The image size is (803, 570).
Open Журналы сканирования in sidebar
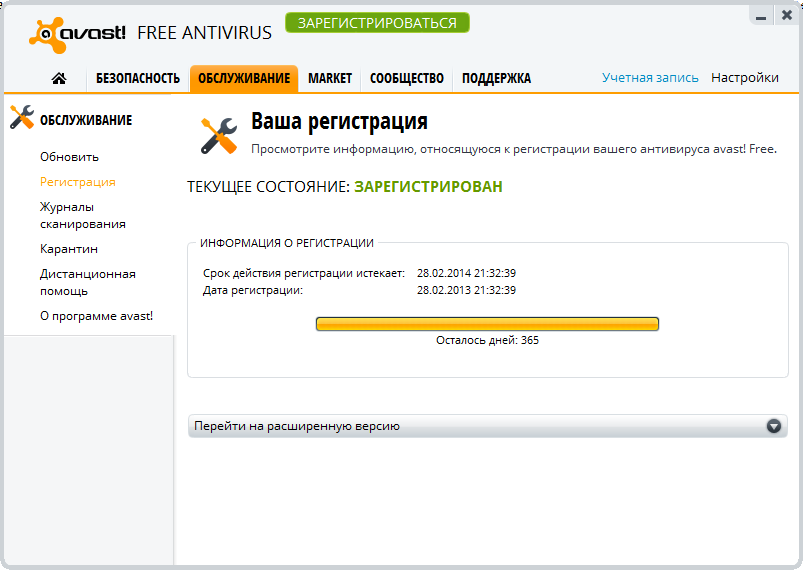click(x=82, y=216)
